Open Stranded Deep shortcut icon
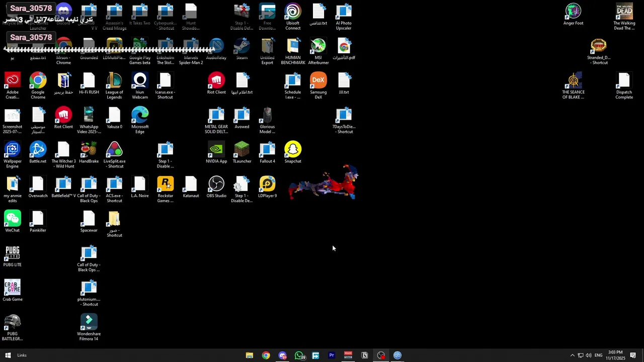 coord(599,51)
